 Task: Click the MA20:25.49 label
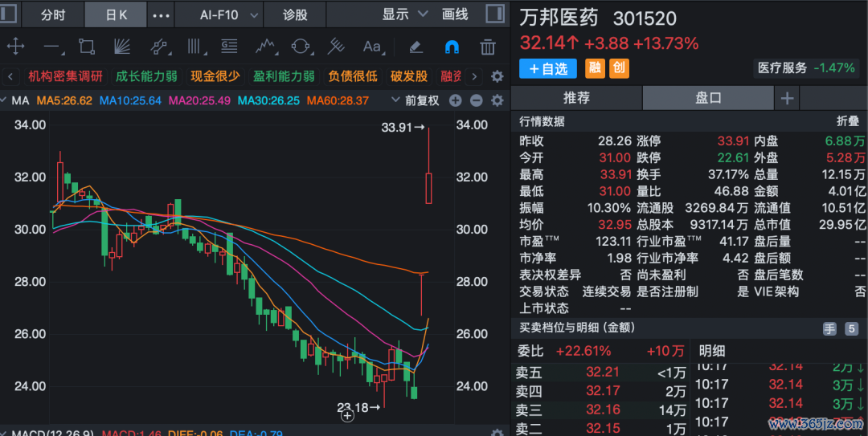(x=199, y=100)
